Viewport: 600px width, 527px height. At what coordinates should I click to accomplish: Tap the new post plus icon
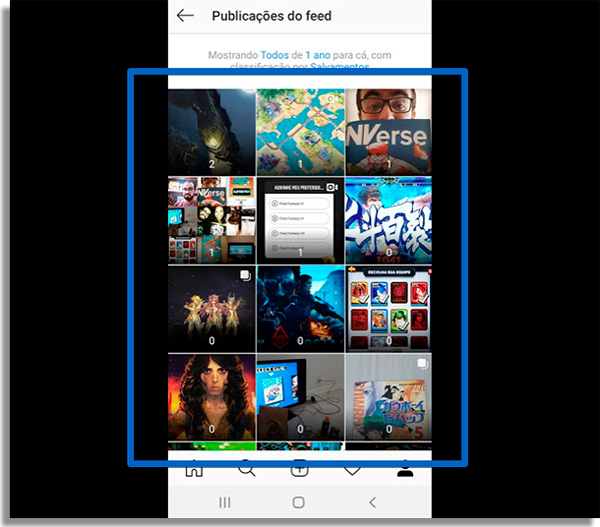pyautogui.click(x=299, y=470)
